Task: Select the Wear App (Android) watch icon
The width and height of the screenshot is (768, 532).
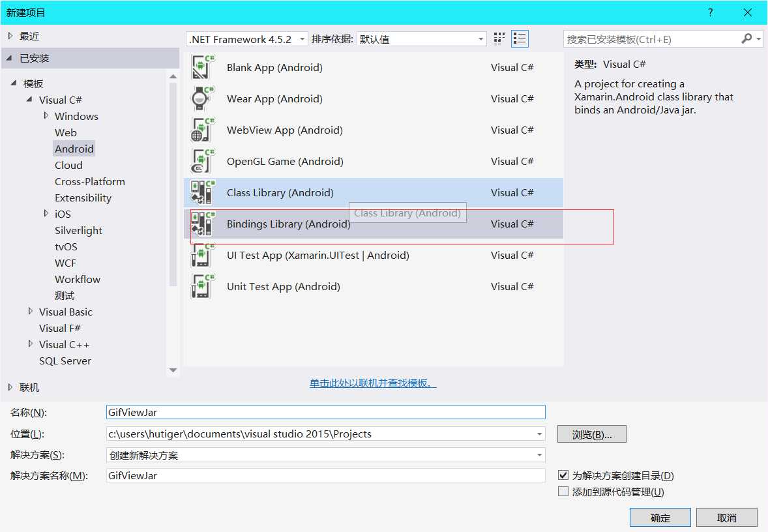Action: 202,98
